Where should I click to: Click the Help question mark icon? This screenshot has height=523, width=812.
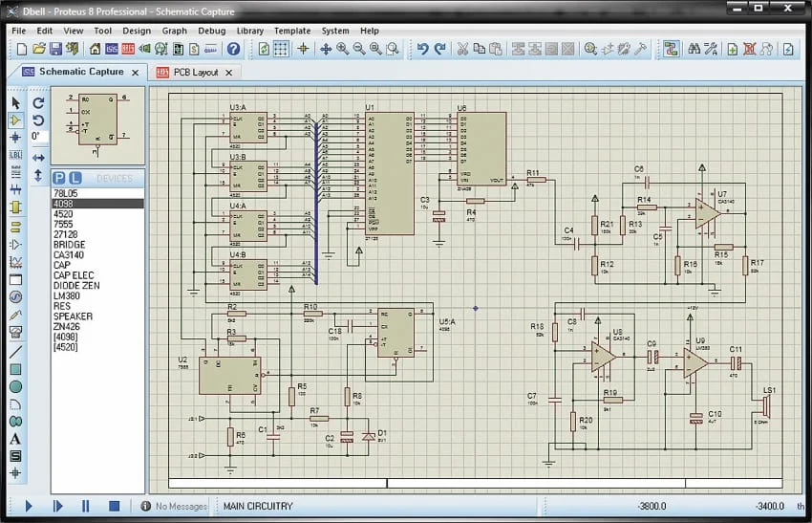pyautogui.click(x=233, y=49)
